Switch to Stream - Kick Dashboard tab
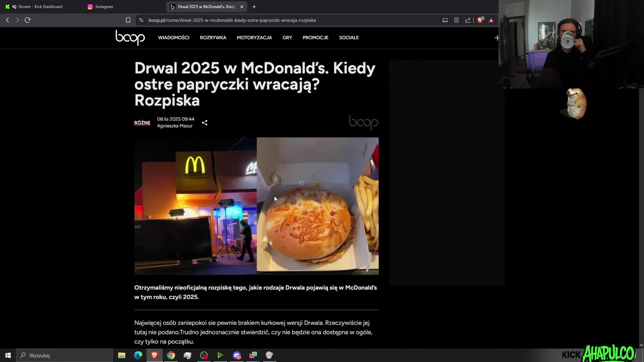644x362 pixels. [40, 7]
